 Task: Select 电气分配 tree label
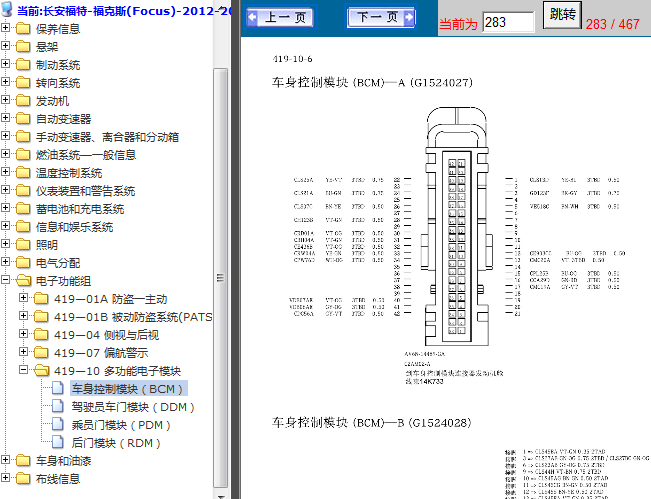coord(58,263)
